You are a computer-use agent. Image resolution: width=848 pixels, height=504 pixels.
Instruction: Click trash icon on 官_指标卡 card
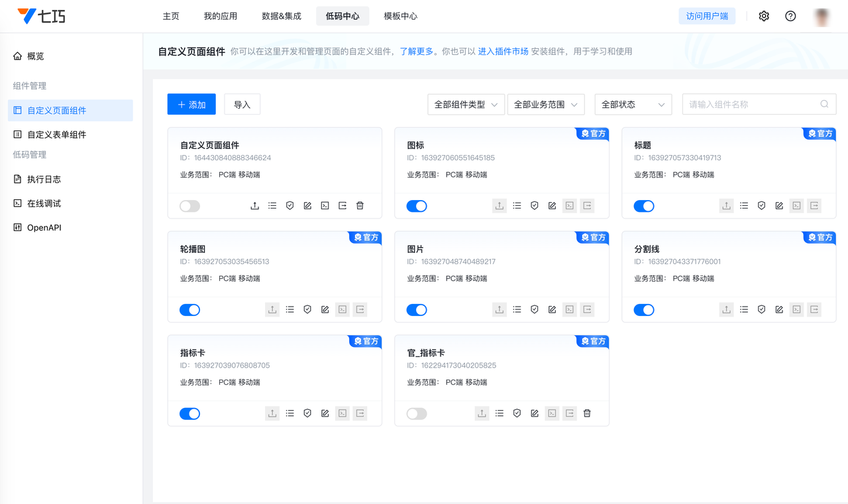click(x=587, y=413)
